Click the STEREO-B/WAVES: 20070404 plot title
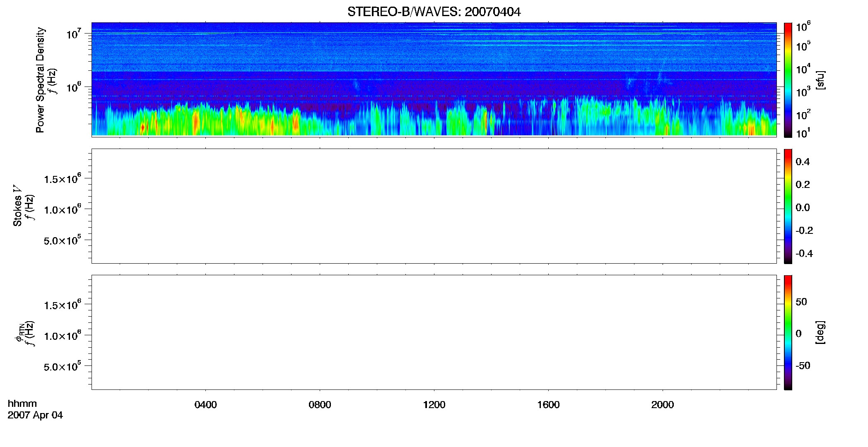The height and width of the screenshot is (447, 868). click(434, 12)
